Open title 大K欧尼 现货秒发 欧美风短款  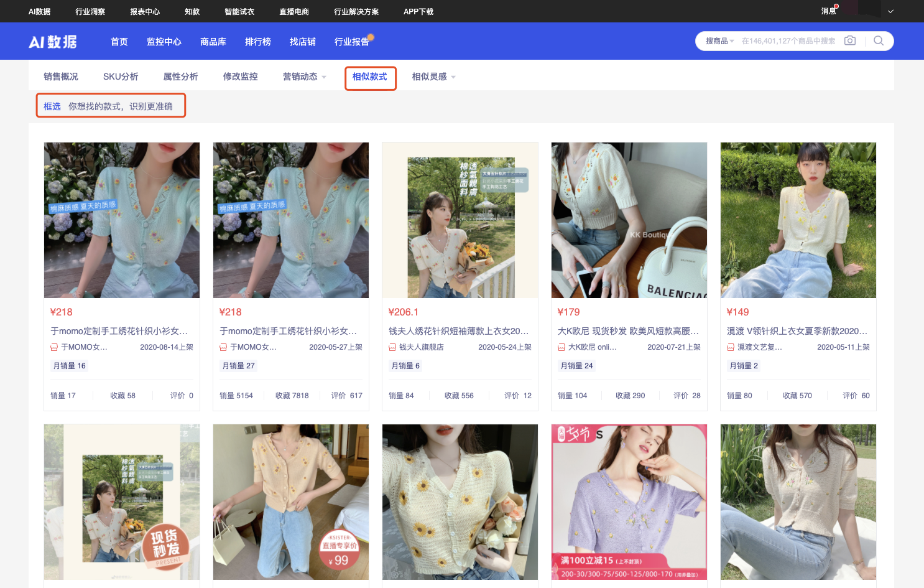click(x=628, y=331)
